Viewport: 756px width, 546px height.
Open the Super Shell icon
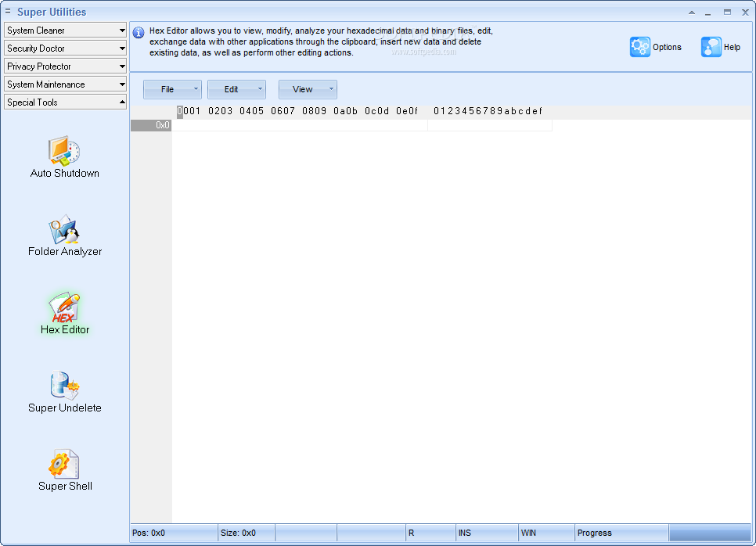pos(63,464)
